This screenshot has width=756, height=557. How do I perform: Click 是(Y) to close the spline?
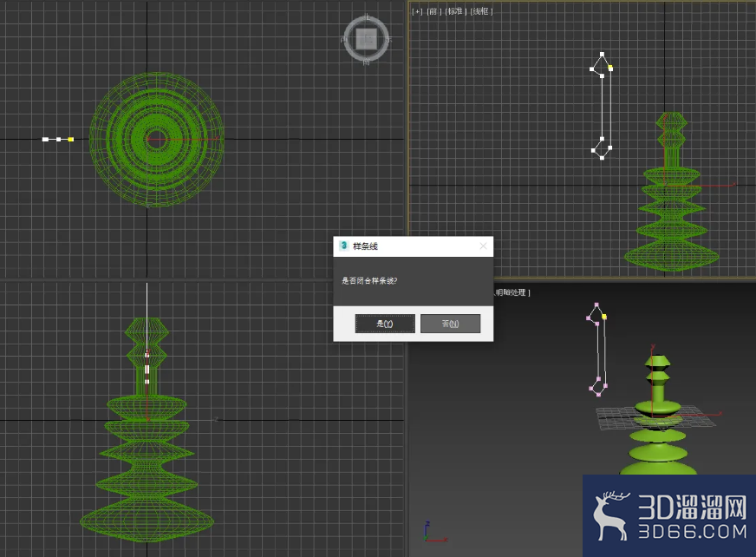[385, 324]
